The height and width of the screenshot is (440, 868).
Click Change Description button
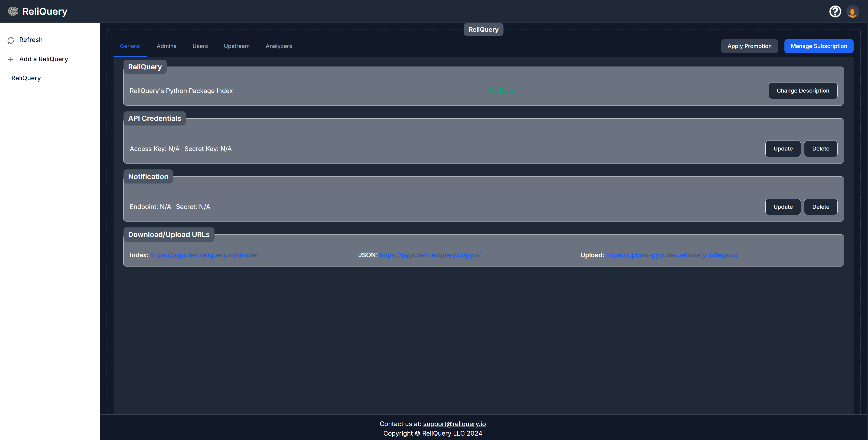(803, 91)
